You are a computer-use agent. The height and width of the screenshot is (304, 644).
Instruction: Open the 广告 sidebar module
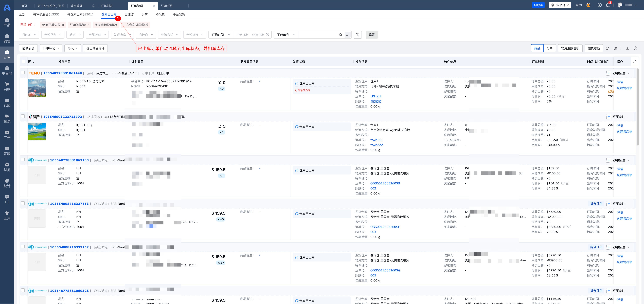click(x=7, y=135)
